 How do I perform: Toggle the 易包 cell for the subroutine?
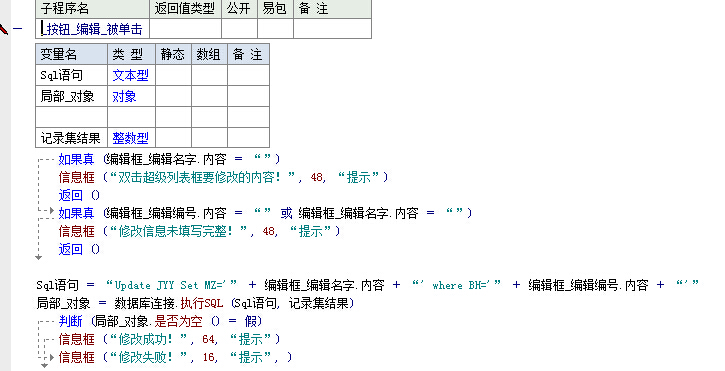(276, 29)
